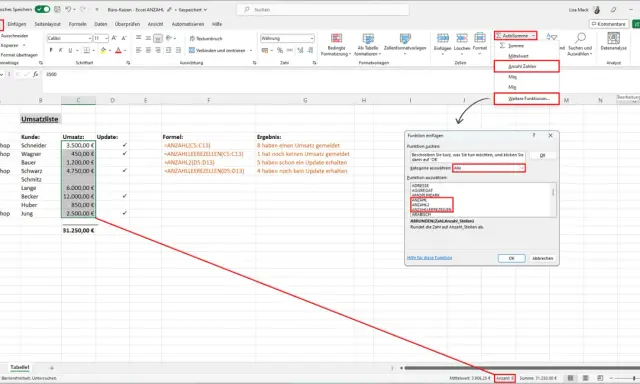This screenshot has width=640, height=384.
Task: Open Als Tabelle formatieren gallery
Action: (x=368, y=44)
